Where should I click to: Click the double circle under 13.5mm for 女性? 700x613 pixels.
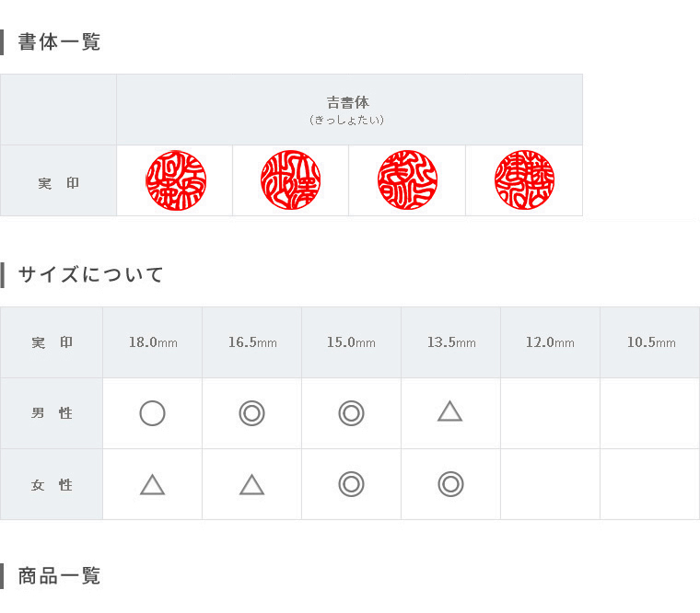[451, 484]
